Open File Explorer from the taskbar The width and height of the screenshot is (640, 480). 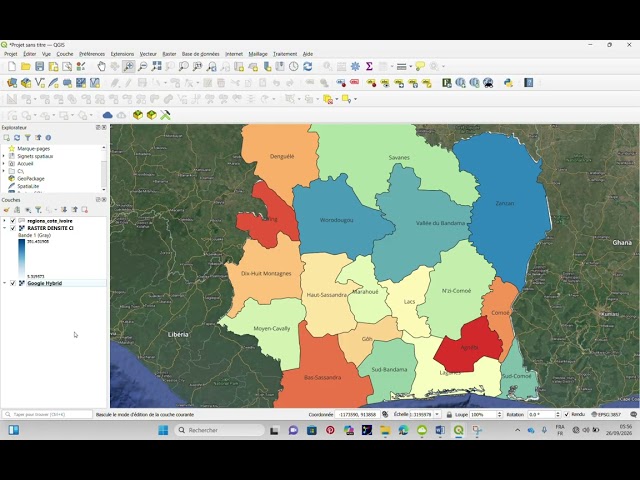(x=385, y=430)
